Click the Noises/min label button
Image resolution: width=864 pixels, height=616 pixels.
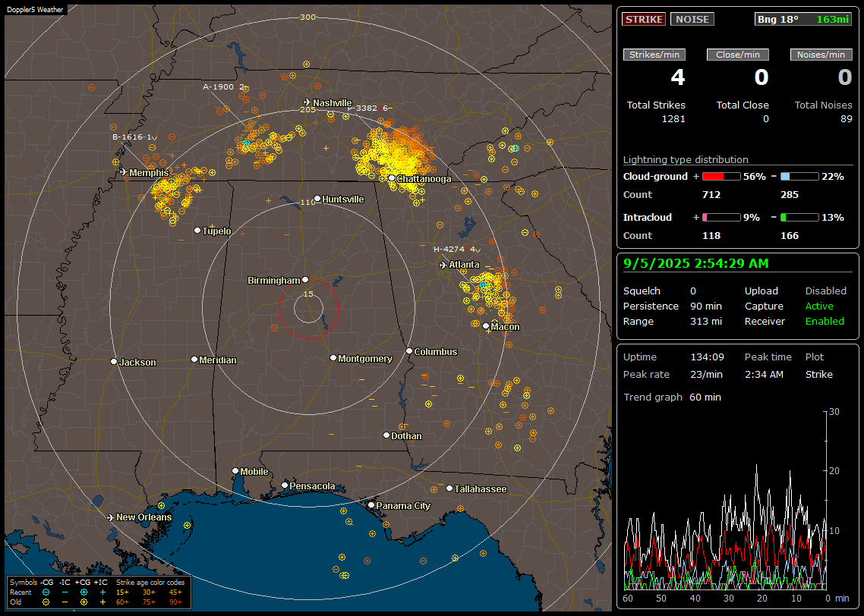coord(821,55)
